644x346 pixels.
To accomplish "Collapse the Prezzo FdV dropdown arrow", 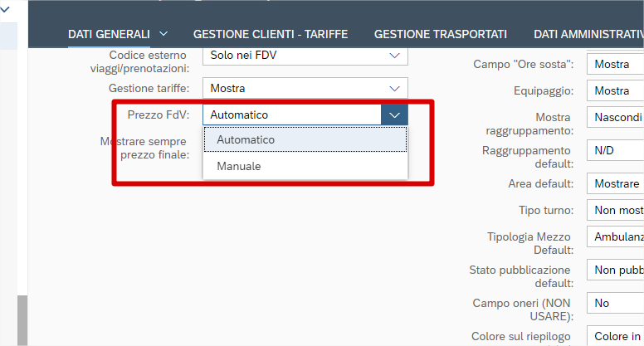I will coord(394,115).
